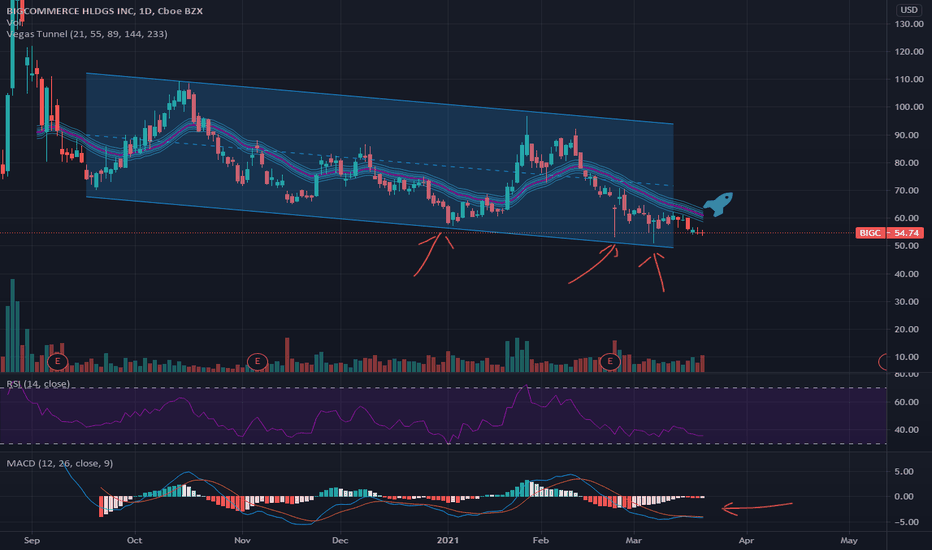Select the RSI (14, close) indicator label
The height and width of the screenshot is (550, 932).
pos(38,384)
